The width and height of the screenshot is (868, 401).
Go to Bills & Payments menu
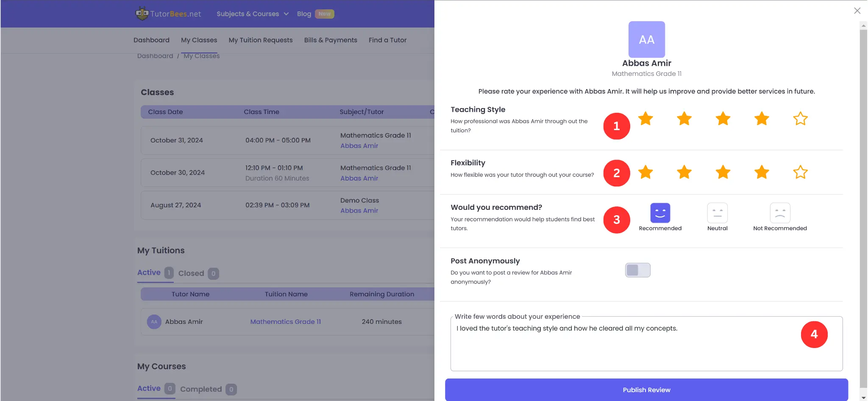[x=331, y=40]
